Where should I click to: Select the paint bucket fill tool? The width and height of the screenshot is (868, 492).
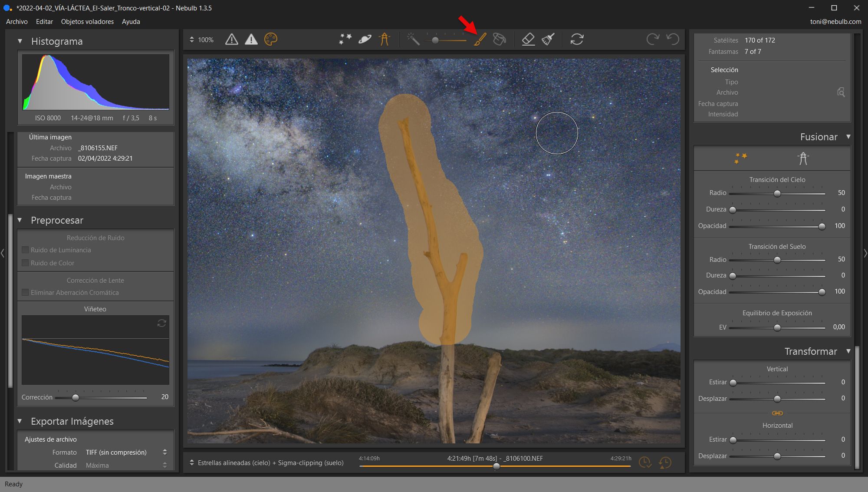click(x=500, y=40)
